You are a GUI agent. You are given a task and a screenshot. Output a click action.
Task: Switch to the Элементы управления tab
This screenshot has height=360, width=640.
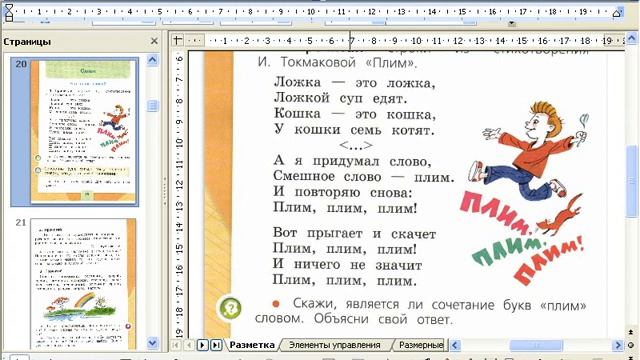point(335,345)
